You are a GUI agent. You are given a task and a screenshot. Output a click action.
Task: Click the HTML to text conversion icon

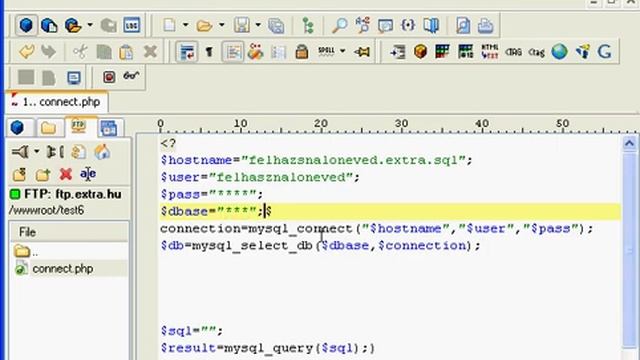pyautogui.click(x=489, y=51)
